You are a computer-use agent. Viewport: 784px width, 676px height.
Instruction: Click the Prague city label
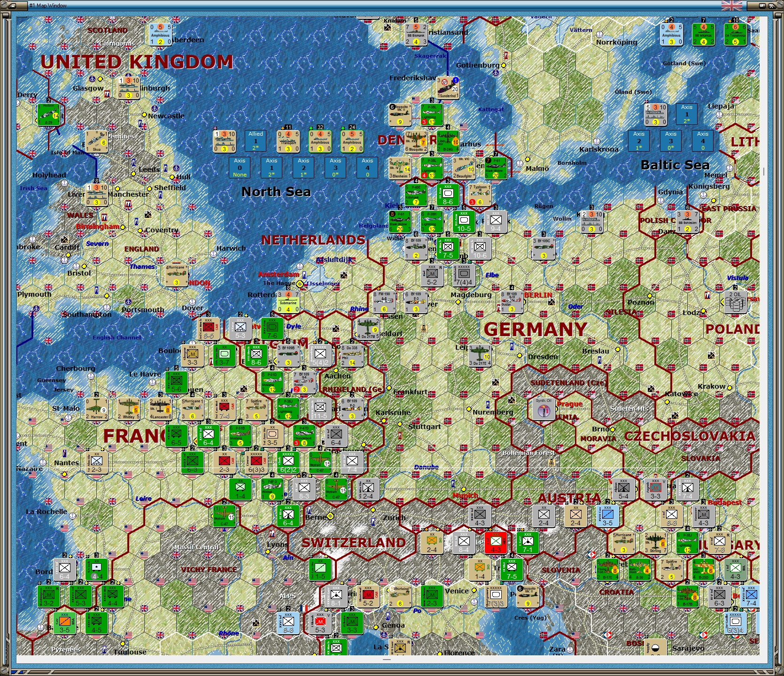click(569, 404)
